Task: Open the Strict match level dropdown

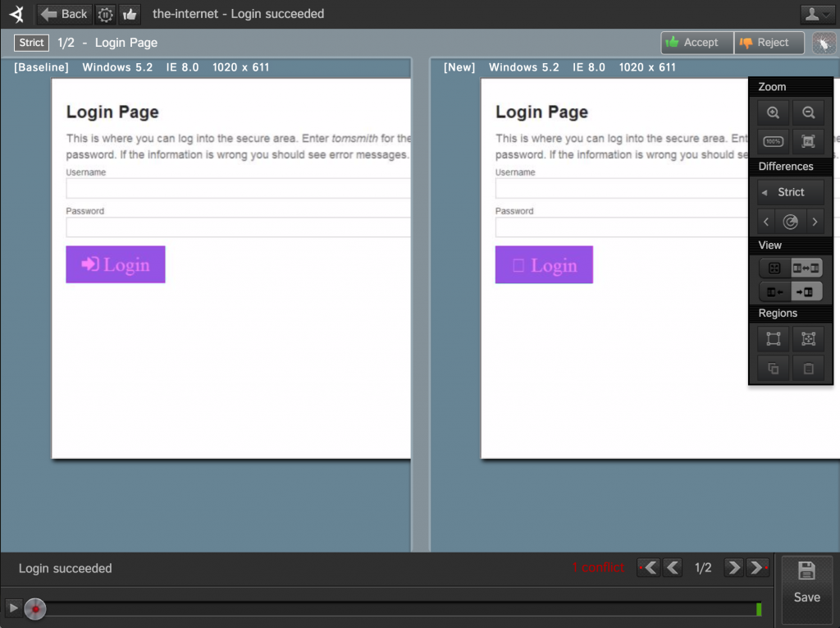Action: pyautogui.click(x=788, y=191)
